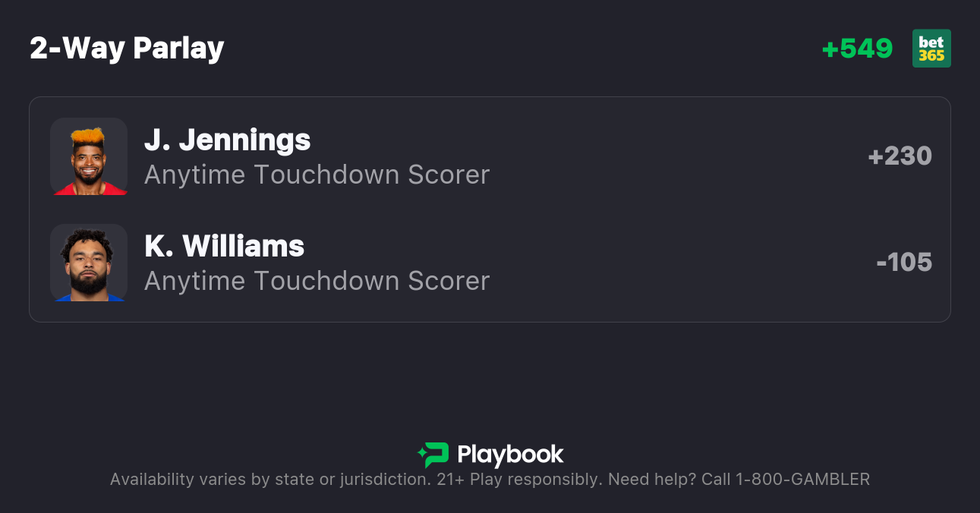Click the green Playbook logo icon
Screen dimensions: 980x513
coord(433,455)
